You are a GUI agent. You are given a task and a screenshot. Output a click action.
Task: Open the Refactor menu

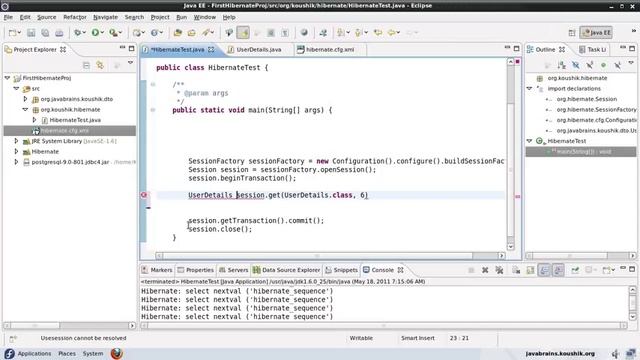coord(75,17)
